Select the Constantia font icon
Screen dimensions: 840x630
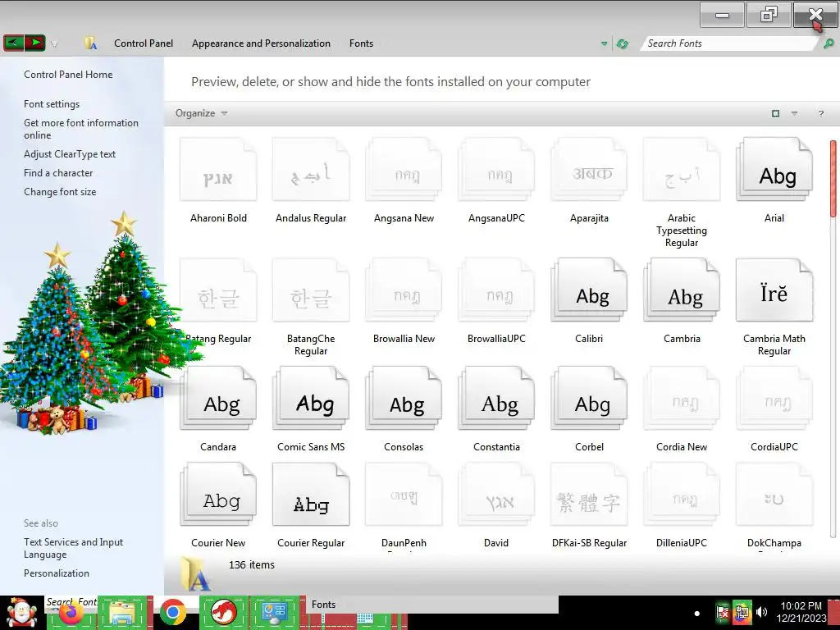tap(496, 398)
